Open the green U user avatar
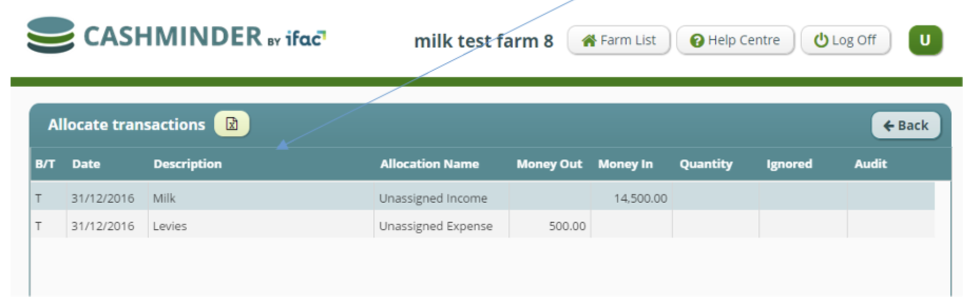 [x=925, y=40]
